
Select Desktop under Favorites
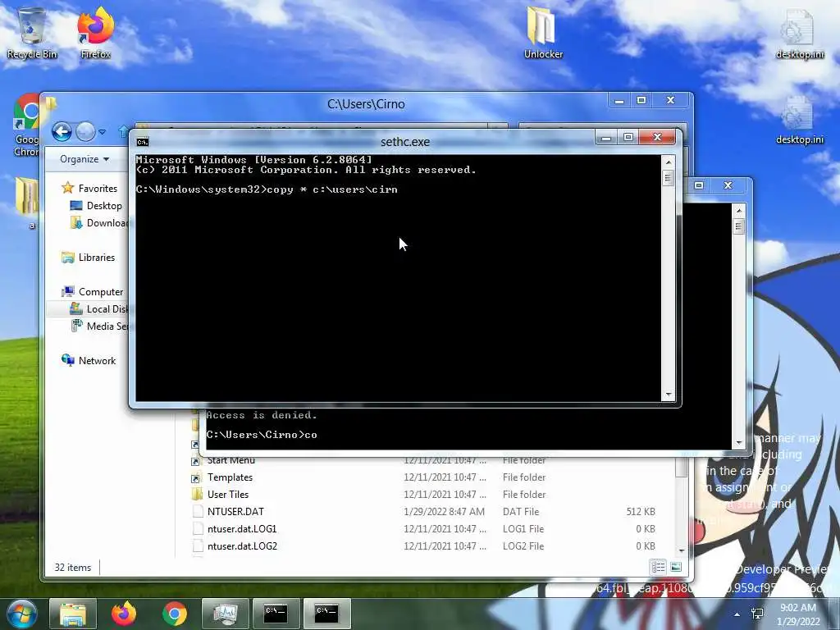coord(97,206)
